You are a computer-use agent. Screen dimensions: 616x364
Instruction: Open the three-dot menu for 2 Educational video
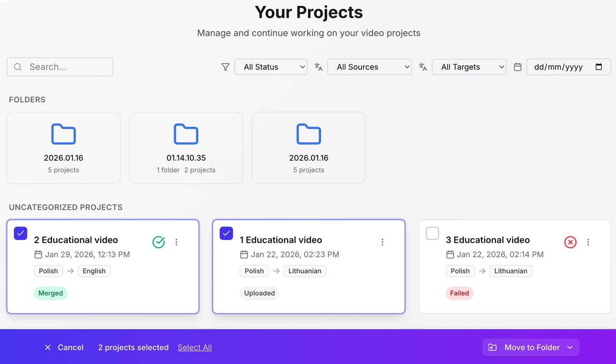point(176,242)
